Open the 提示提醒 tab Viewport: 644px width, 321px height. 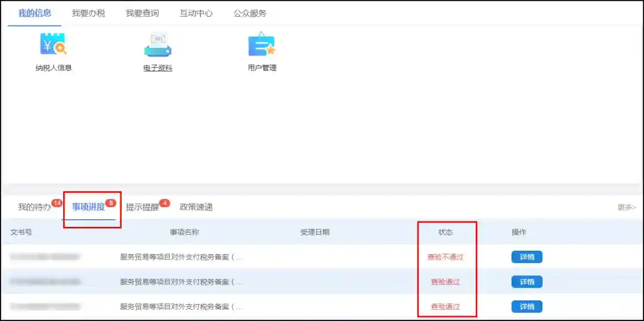143,207
